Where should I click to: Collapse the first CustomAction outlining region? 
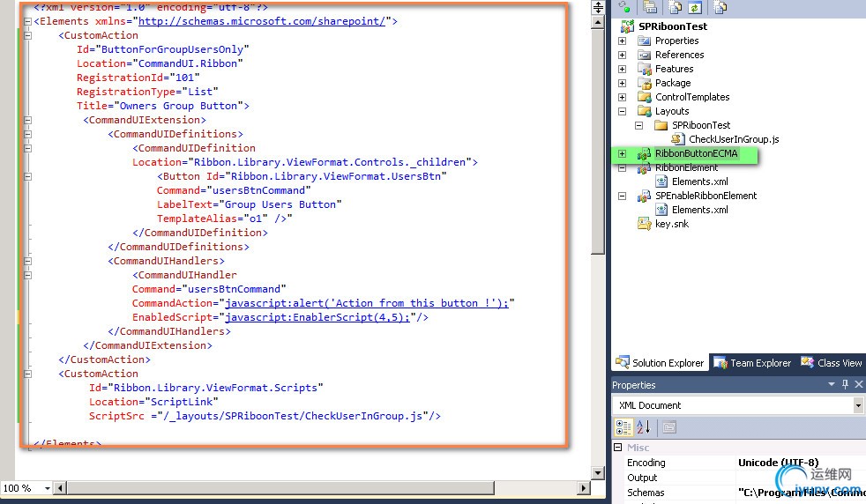27,35
